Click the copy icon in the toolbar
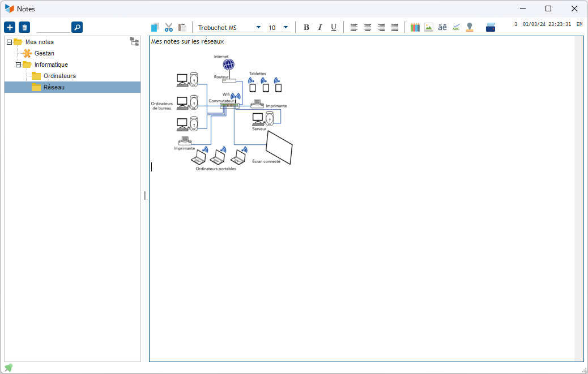The image size is (588, 374). click(x=155, y=27)
